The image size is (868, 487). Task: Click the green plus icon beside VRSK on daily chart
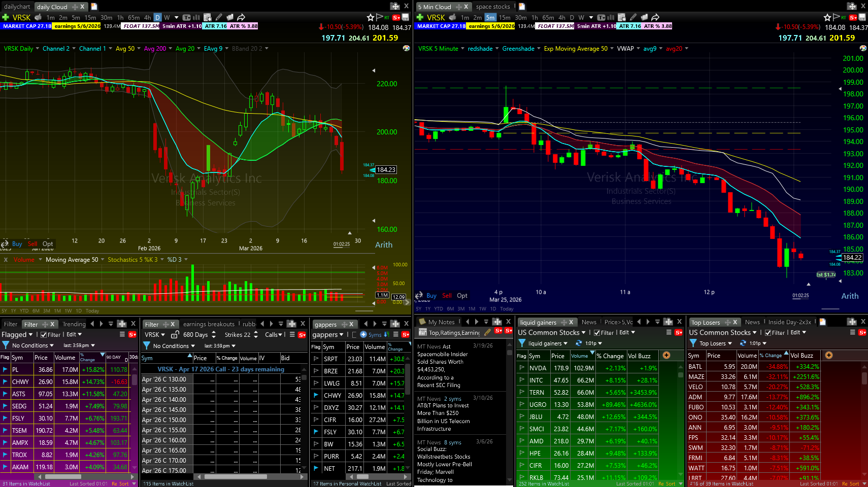(6, 17)
